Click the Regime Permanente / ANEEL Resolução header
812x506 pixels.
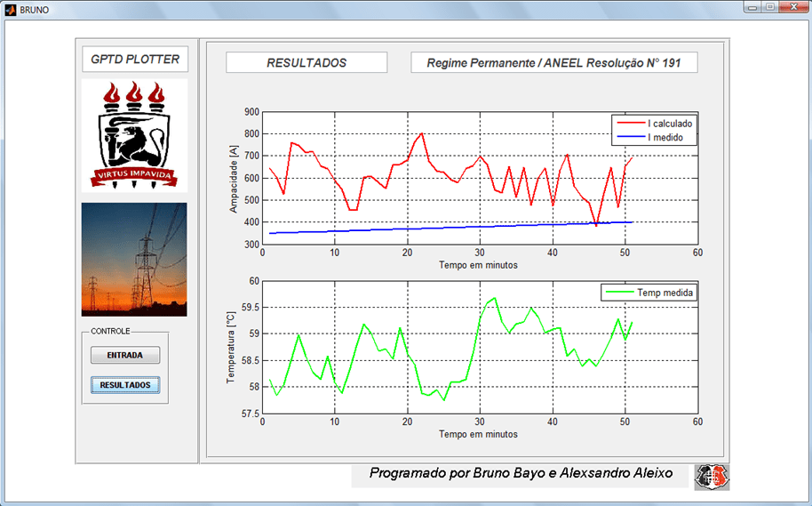553,63
